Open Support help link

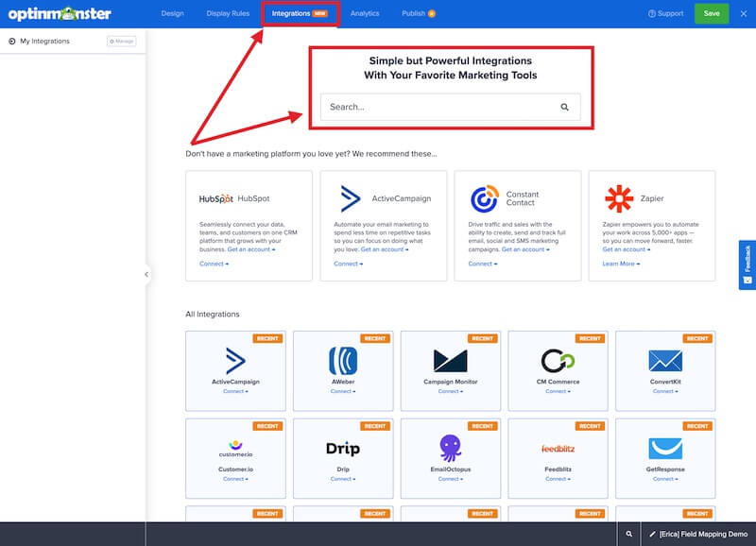665,13
